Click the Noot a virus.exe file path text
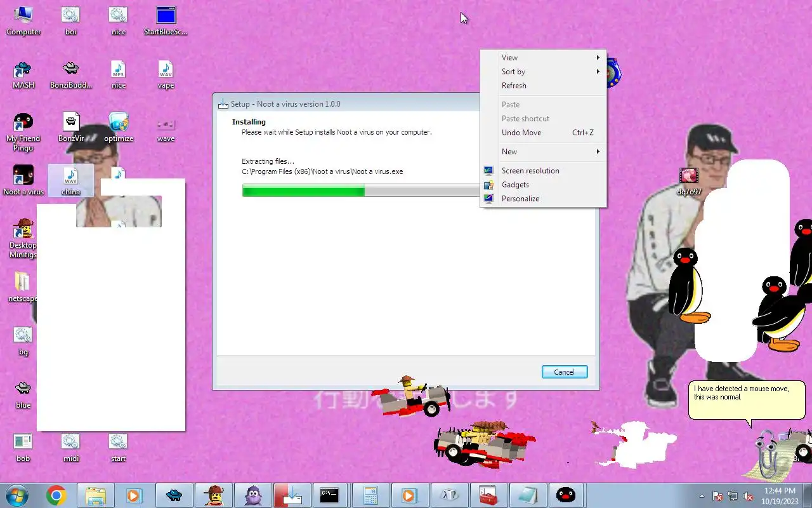Image resolution: width=812 pixels, height=508 pixels. click(322, 171)
